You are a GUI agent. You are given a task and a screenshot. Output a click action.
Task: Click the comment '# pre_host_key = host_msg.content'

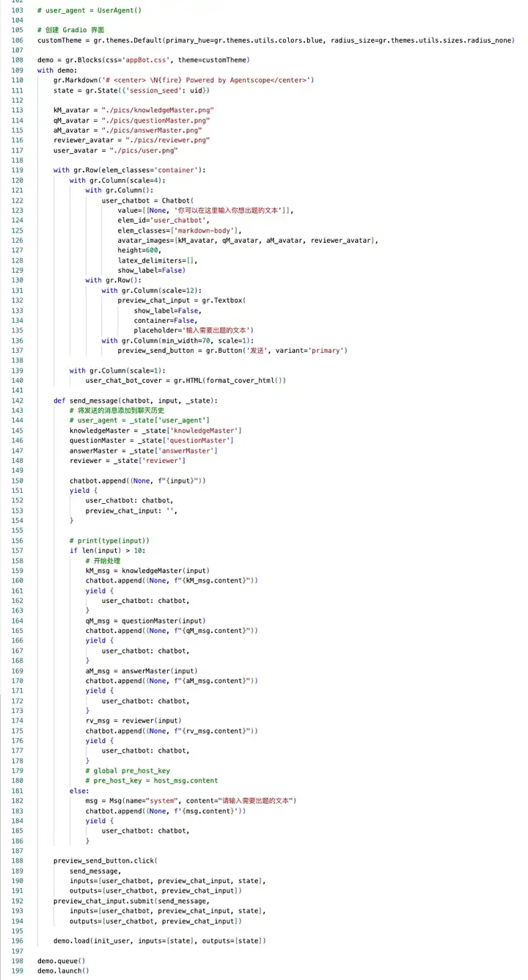click(x=151, y=780)
